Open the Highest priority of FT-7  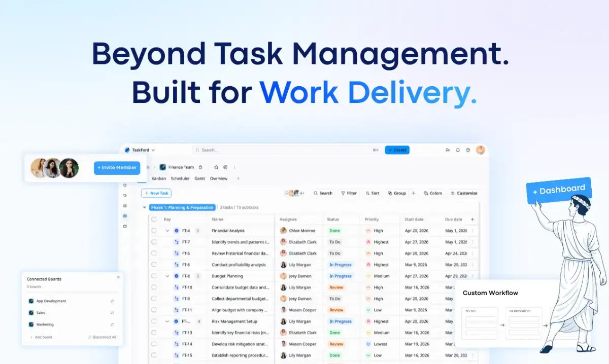pos(377,242)
